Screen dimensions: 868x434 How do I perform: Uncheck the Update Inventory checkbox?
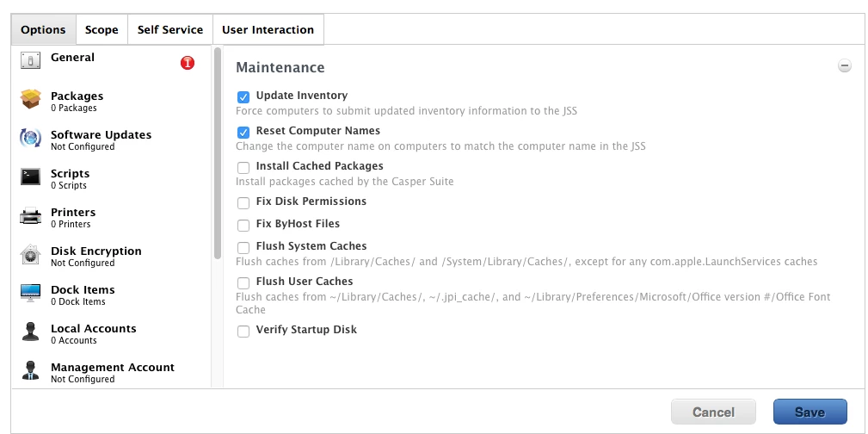[243, 96]
